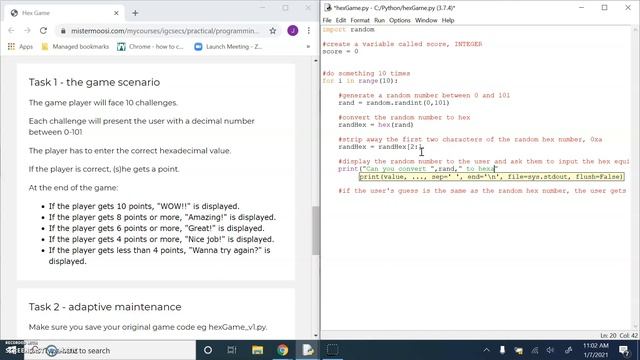
Task: Click the webpage scrollbar down arrow
Action: (316, 336)
